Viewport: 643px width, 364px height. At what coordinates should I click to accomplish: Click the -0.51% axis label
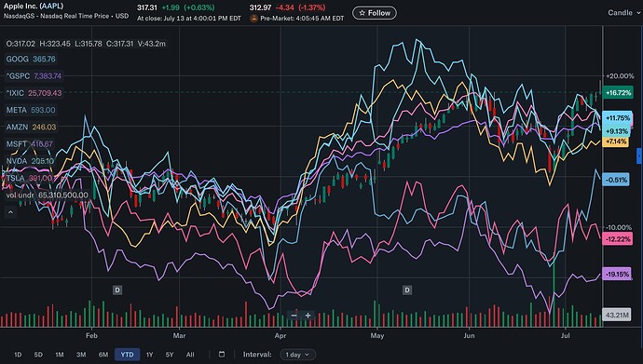[616, 180]
